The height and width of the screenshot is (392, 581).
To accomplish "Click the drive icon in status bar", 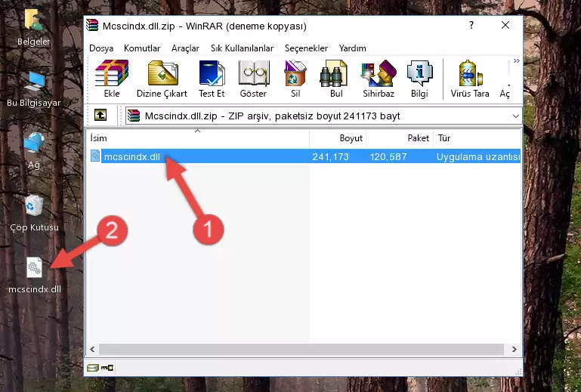I will [x=93, y=368].
